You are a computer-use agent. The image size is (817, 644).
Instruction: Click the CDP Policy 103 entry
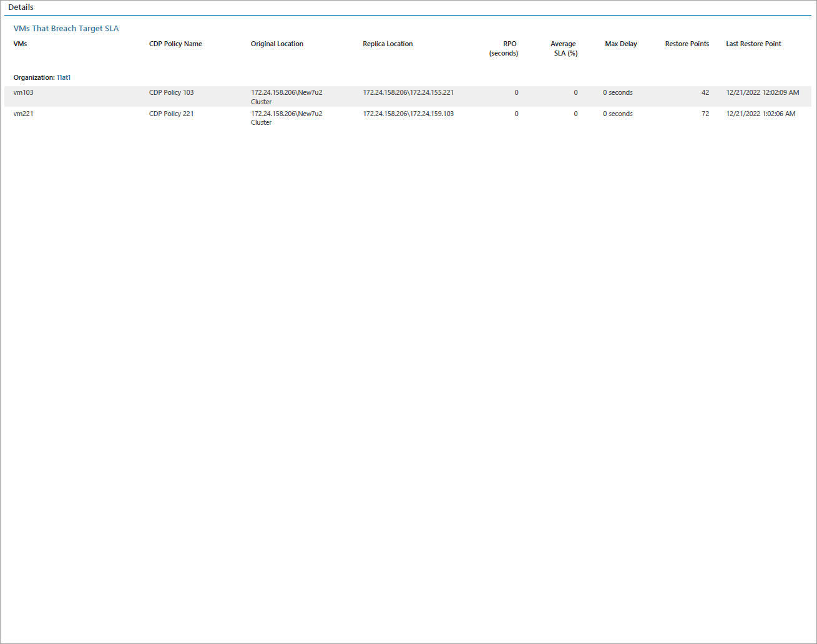[171, 92]
